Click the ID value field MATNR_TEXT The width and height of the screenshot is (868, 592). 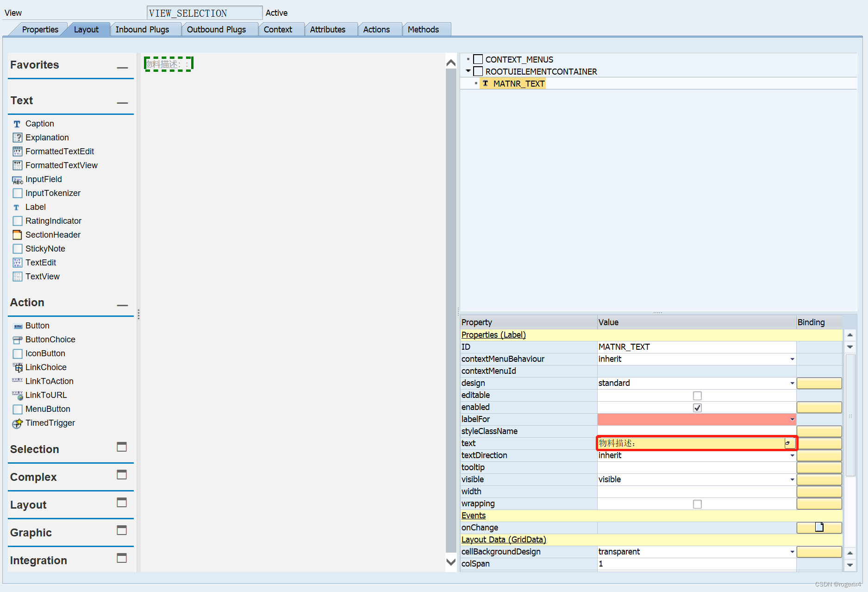(696, 347)
